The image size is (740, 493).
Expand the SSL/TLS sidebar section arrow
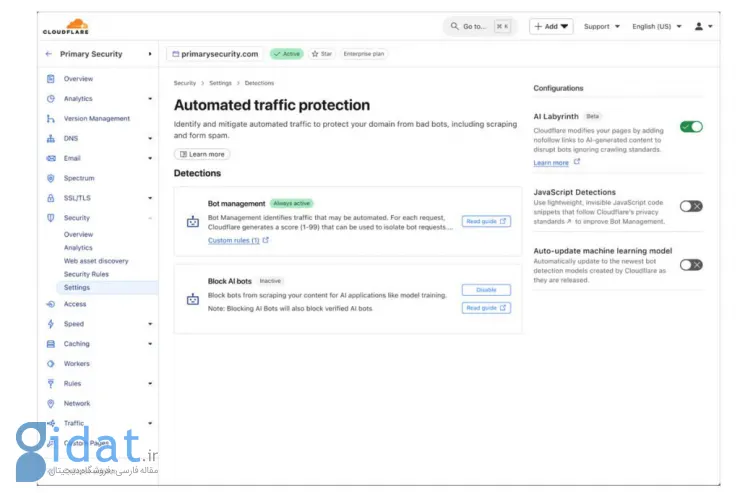point(150,198)
